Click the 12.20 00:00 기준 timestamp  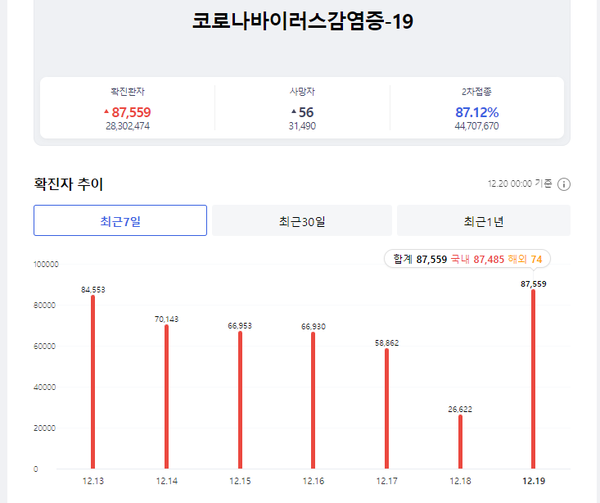pyautogui.click(x=520, y=184)
